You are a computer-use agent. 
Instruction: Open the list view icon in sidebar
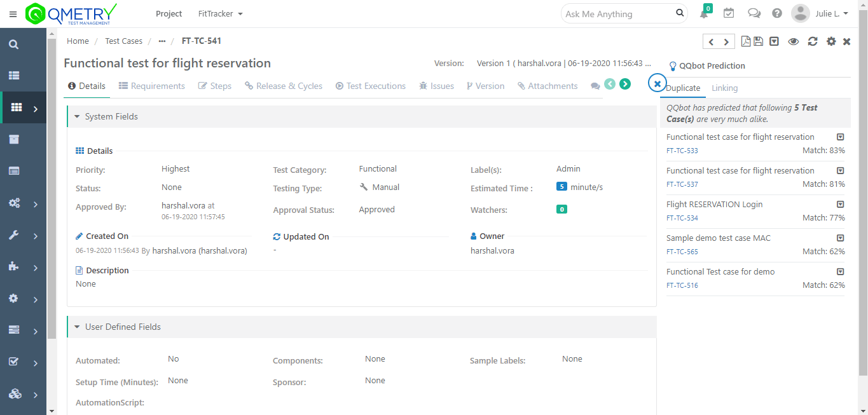tap(14, 76)
